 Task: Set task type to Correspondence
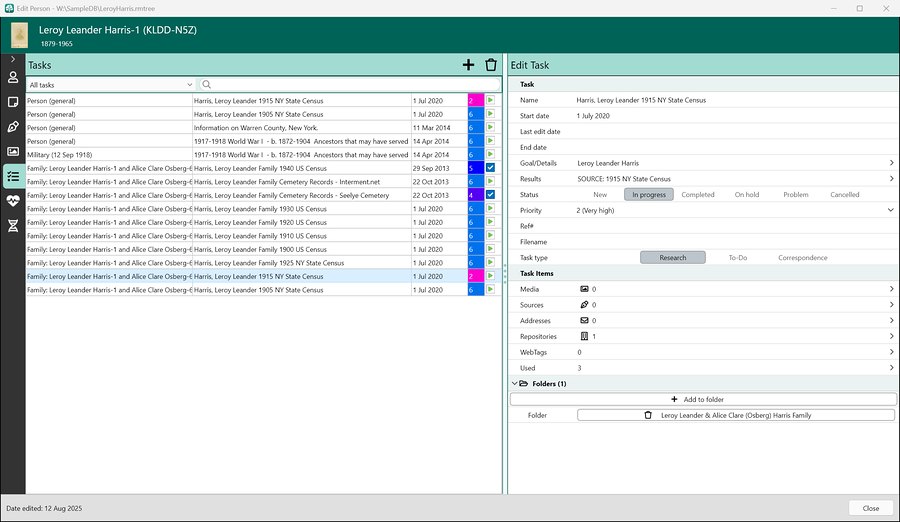(802, 258)
